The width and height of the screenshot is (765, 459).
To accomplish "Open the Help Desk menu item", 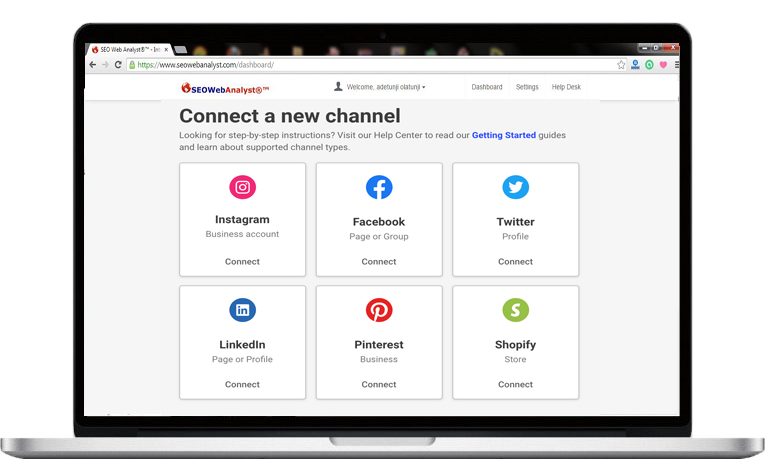I will coord(566,87).
